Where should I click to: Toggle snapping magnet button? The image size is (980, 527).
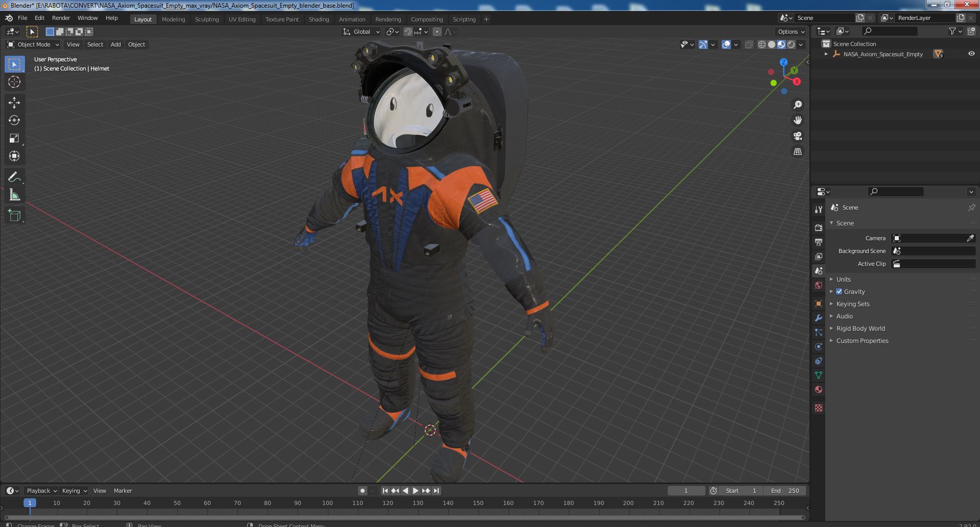tap(408, 32)
